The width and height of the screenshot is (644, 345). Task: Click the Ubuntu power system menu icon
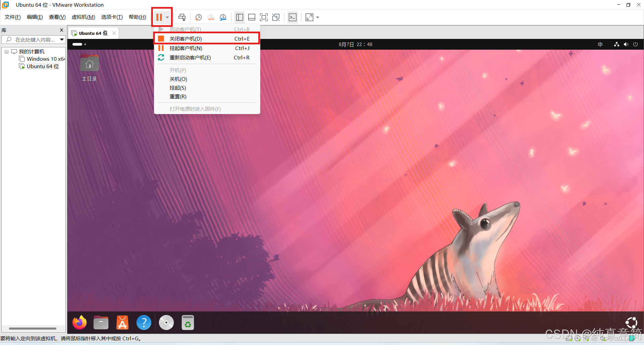[x=635, y=44]
